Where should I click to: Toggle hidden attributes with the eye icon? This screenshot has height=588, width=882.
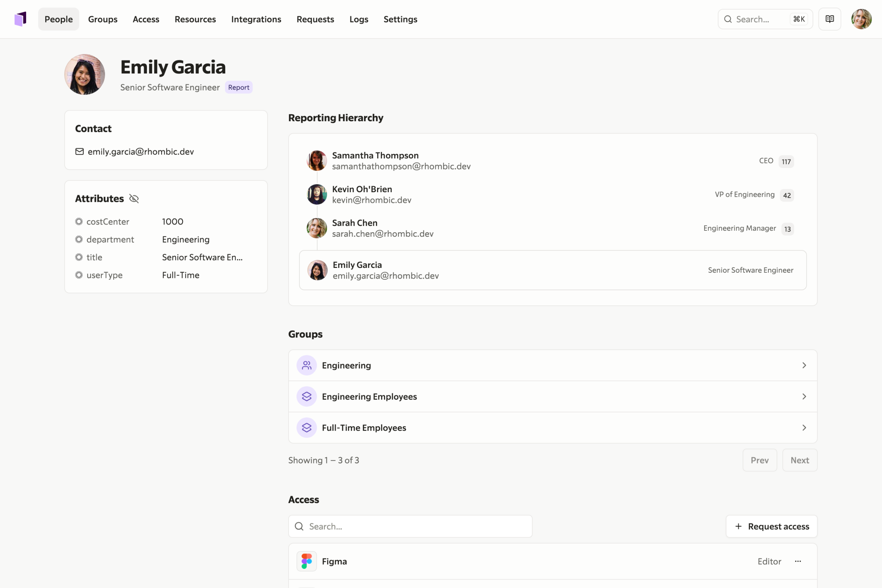pos(134,198)
